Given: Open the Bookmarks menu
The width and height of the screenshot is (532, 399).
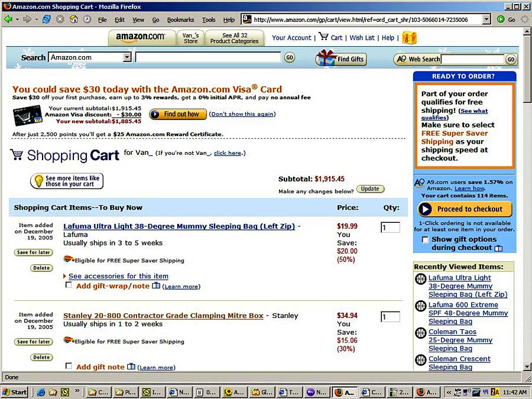Looking at the screenshot, I should pos(180,20).
